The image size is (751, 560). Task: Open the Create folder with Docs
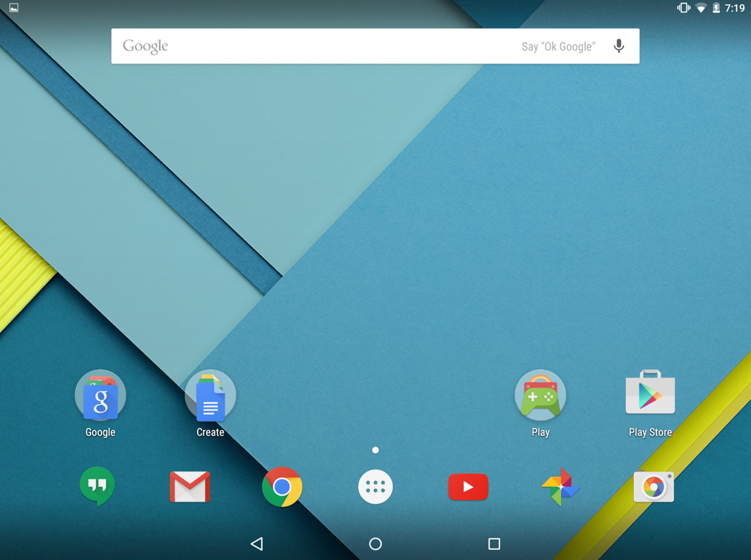click(x=210, y=395)
